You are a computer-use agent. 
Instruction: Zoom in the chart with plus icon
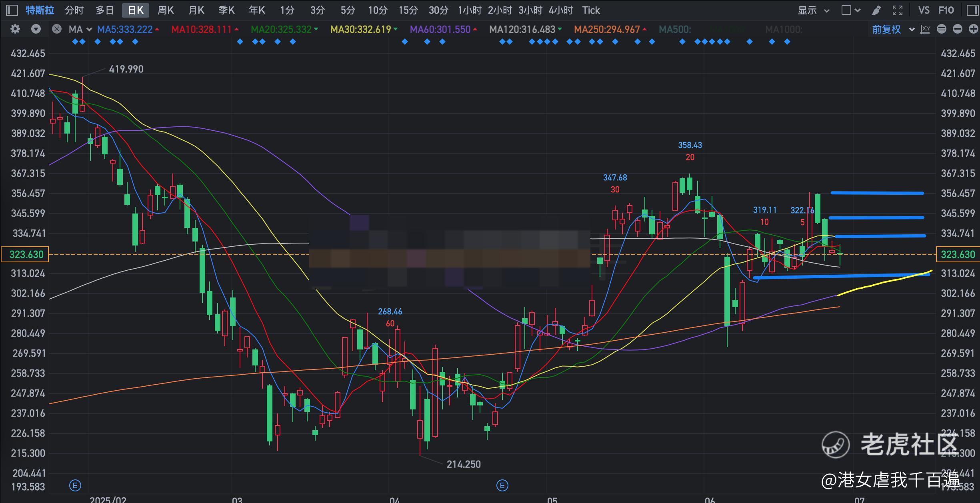click(x=974, y=29)
